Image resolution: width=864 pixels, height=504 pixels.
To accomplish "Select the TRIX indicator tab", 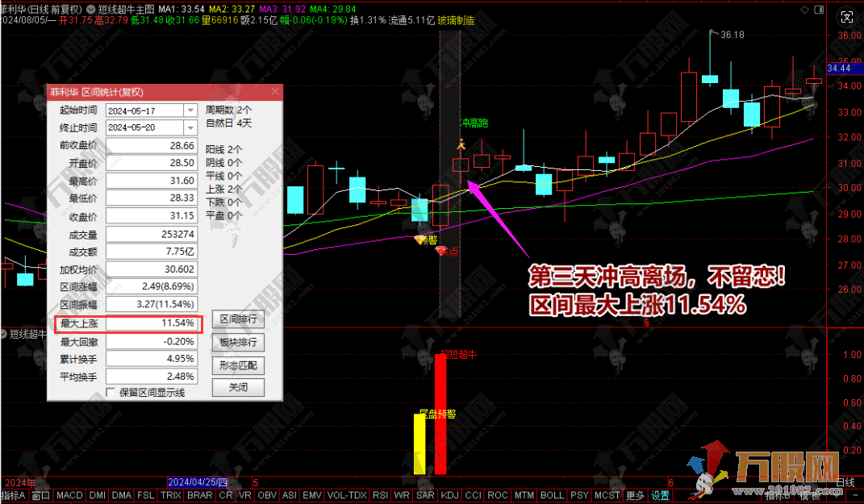I will 171,495.
